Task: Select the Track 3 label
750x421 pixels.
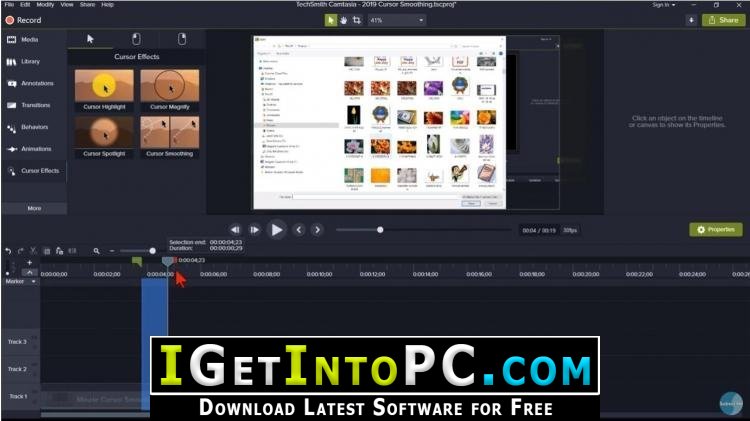Action: [x=17, y=342]
